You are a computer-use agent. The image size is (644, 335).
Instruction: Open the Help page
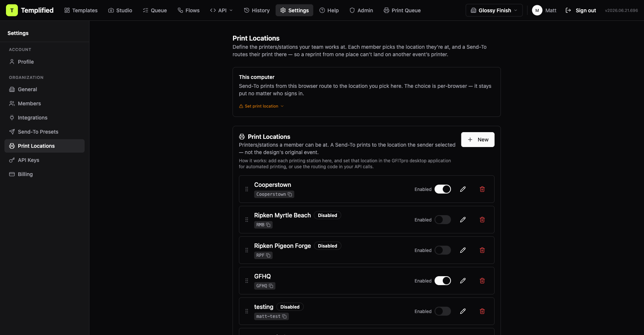click(x=329, y=10)
